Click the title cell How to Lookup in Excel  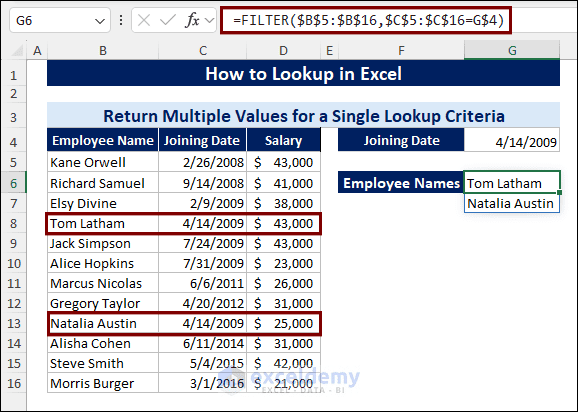tap(303, 73)
